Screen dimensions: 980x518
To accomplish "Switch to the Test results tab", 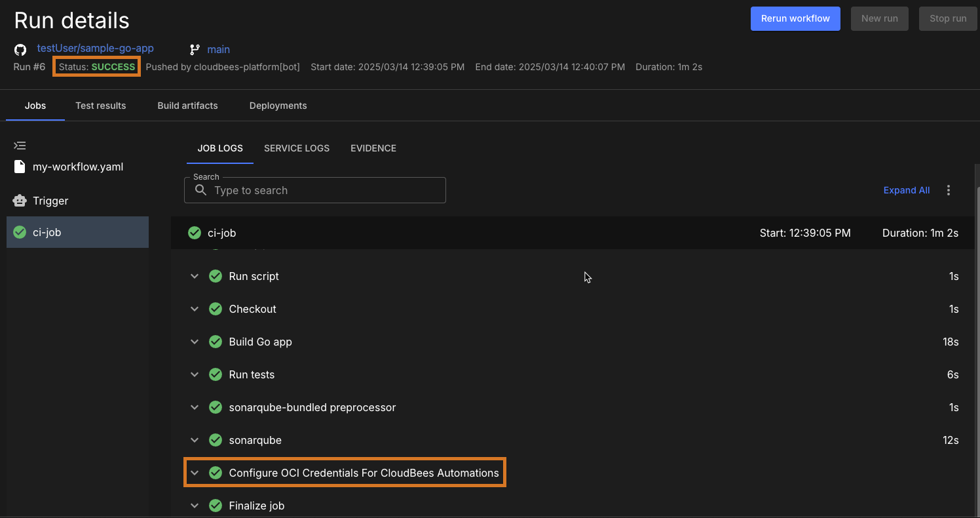I will click(100, 106).
